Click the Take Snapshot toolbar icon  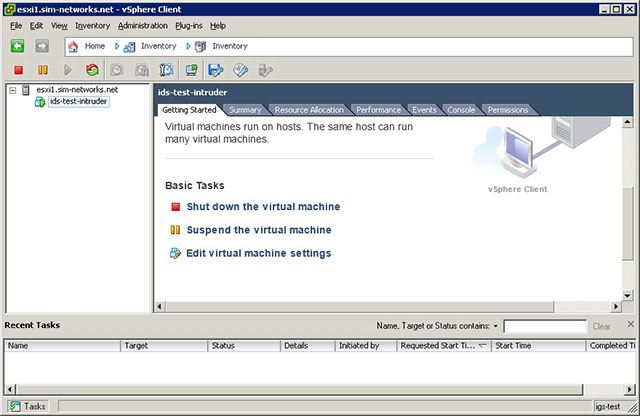click(117, 70)
